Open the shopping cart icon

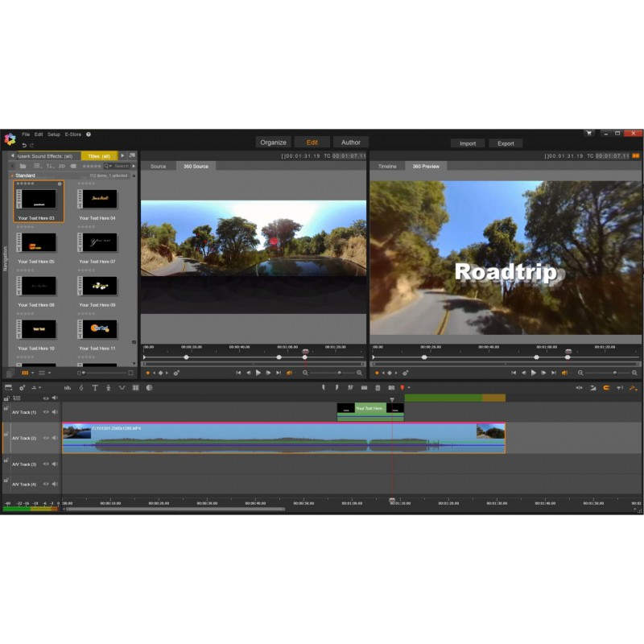589,133
